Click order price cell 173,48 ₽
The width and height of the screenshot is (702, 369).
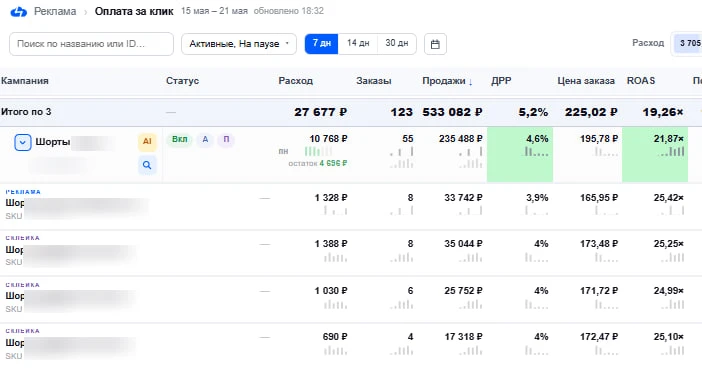pos(599,244)
